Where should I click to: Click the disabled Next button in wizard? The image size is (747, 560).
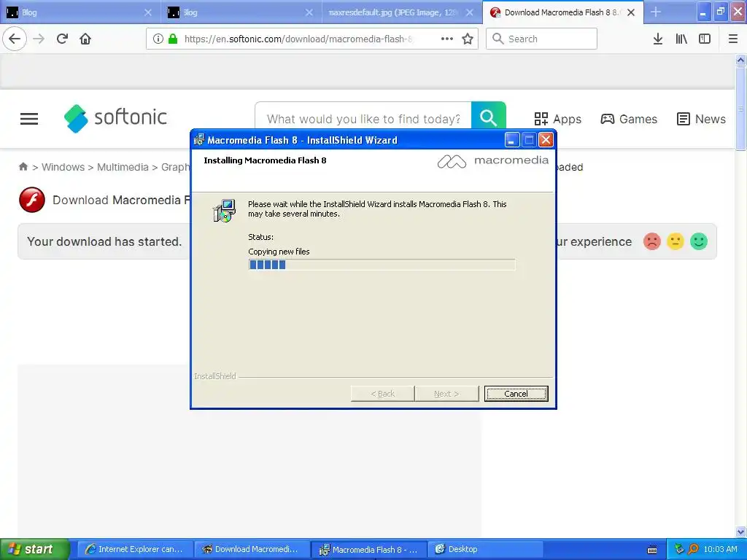[446, 394]
